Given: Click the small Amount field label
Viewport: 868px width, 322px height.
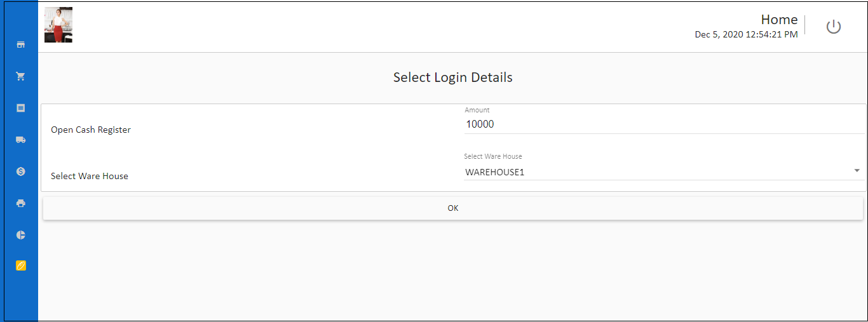Looking at the screenshot, I should (477, 110).
